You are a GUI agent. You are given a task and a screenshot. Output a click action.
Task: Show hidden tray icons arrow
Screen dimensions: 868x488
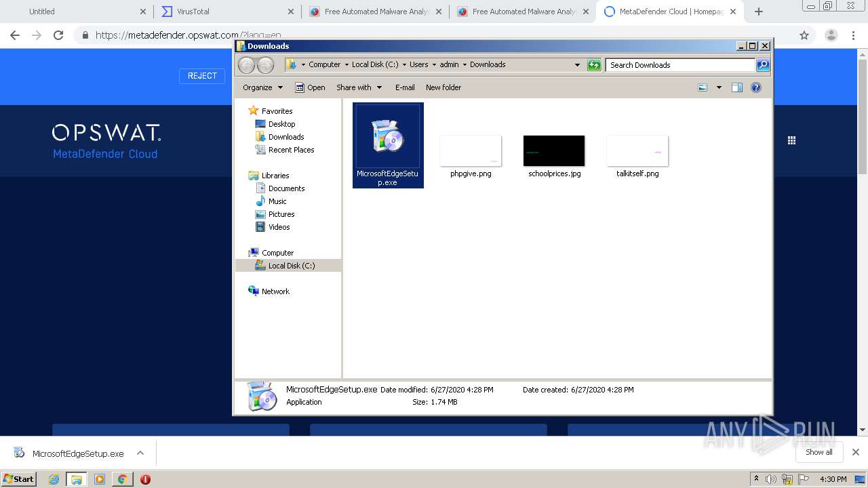pos(756,479)
